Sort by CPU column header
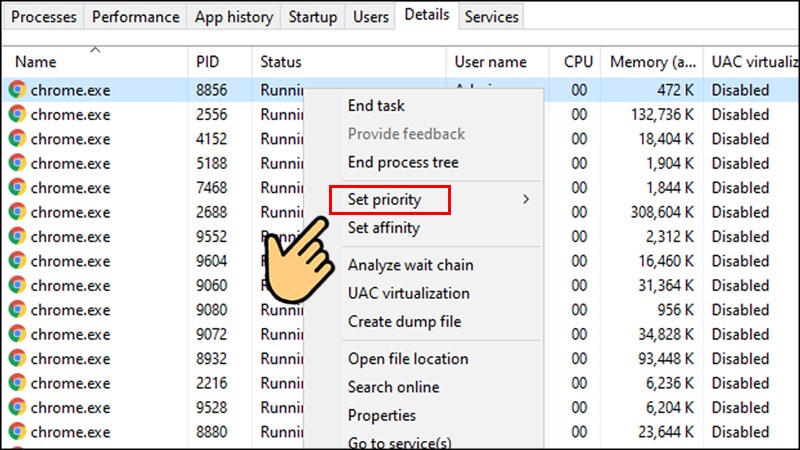The image size is (800, 450). (578, 62)
